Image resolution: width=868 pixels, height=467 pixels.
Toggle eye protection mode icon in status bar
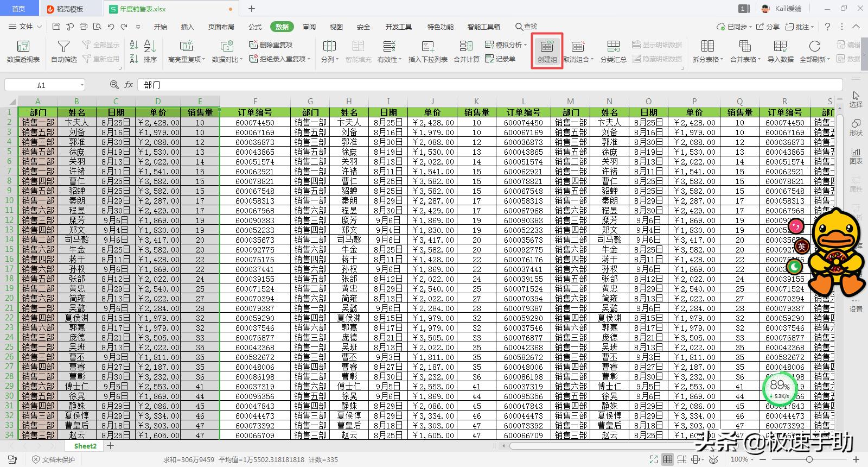pos(713,459)
